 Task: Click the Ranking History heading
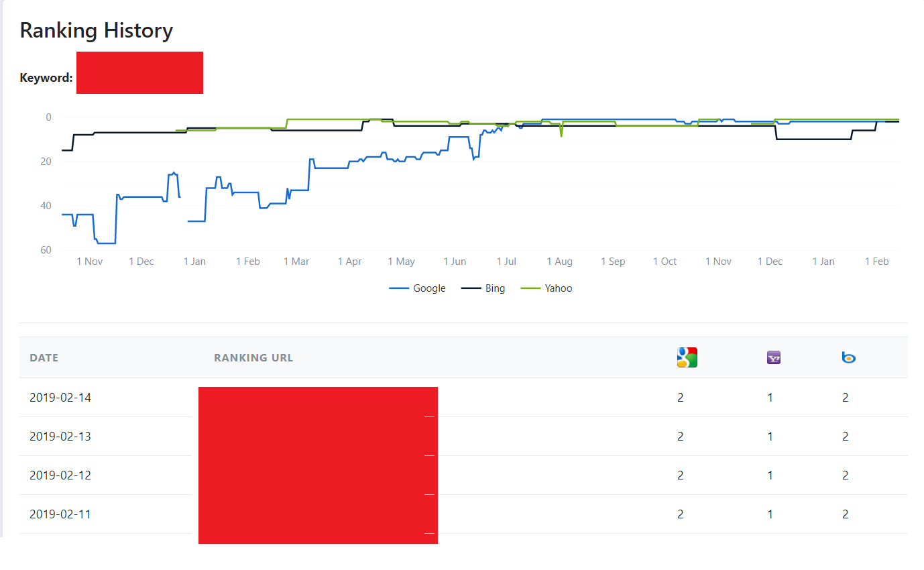(x=97, y=30)
